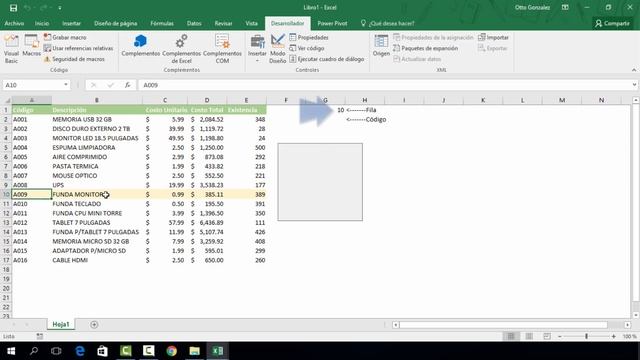
Task: Switch to the Datos tab
Action: pos(194,23)
